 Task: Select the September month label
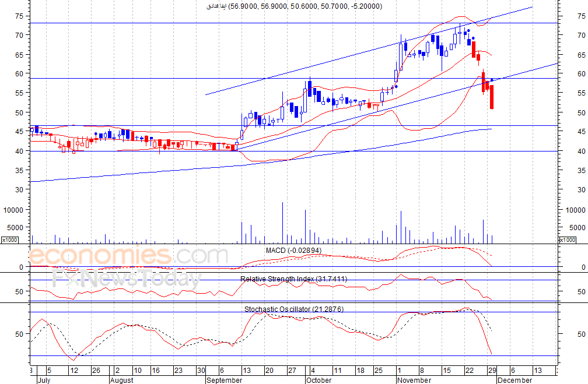point(225,380)
